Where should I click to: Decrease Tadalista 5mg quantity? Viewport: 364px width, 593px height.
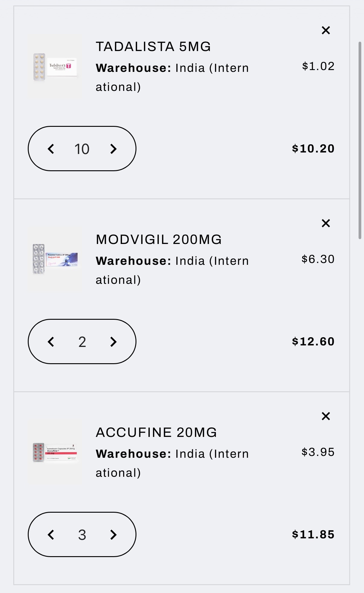(51, 149)
